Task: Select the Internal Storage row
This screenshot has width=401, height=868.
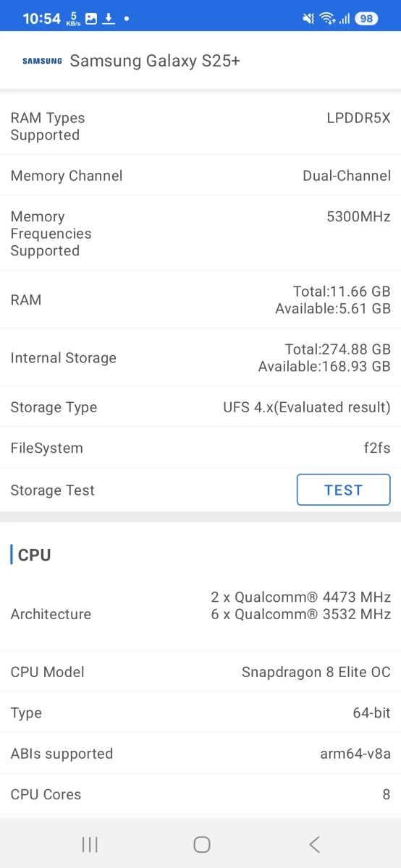Action: [x=200, y=358]
